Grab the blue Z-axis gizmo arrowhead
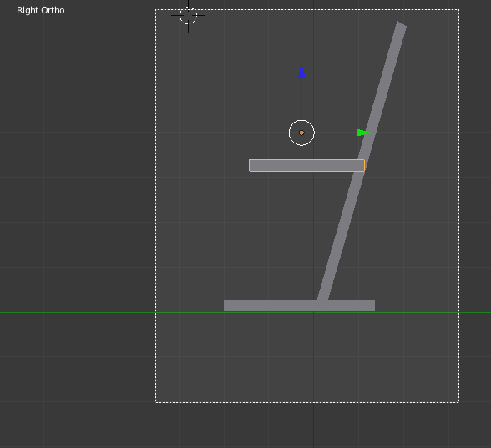Image resolution: width=491 pixels, height=448 pixels. coord(301,71)
